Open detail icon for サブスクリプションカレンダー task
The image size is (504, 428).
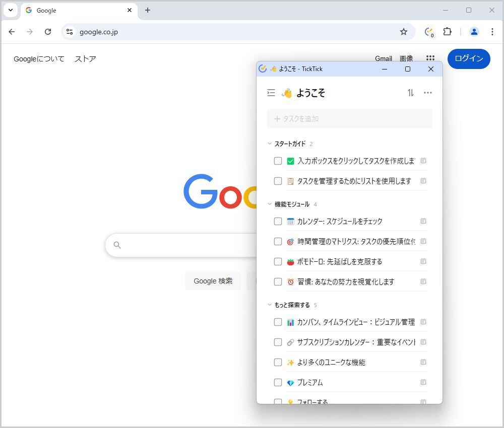pos(423,342)
